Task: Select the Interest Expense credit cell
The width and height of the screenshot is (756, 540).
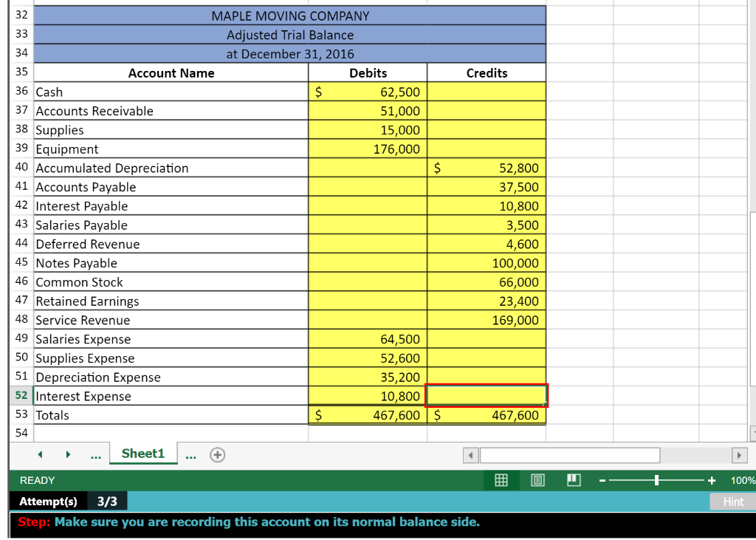Action: coord(487,396)
